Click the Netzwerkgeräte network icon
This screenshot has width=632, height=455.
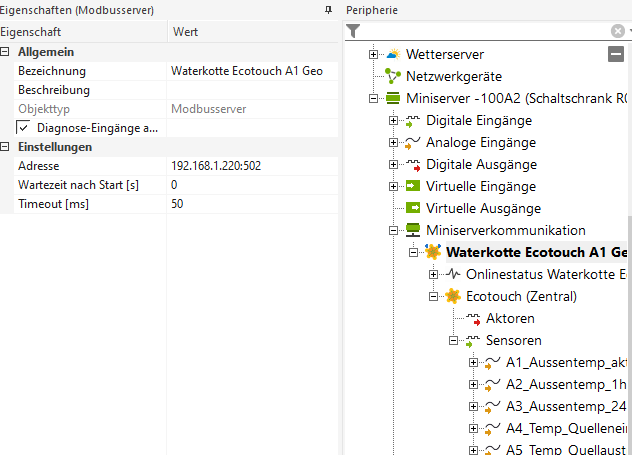[393, 76]
